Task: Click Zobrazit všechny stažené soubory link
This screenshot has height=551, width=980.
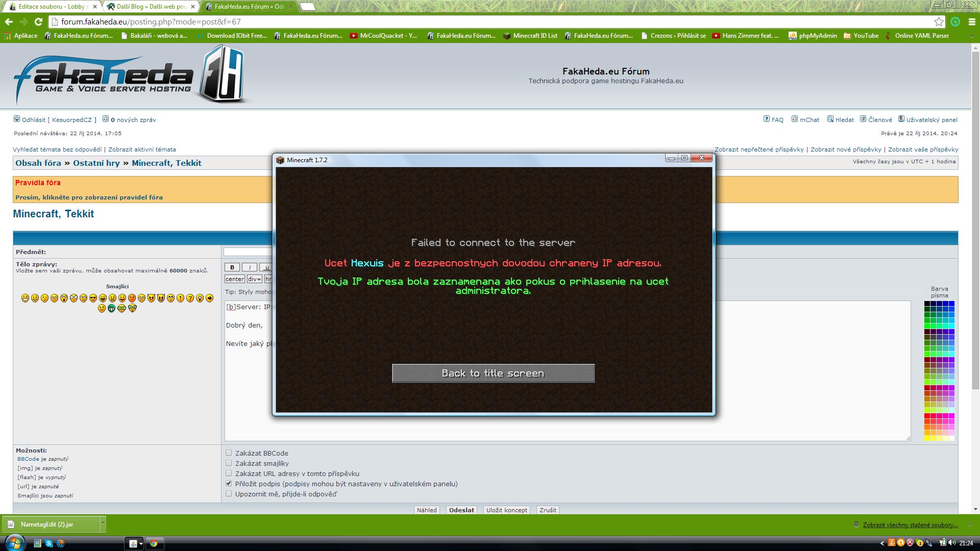Action: coord(910,525)
